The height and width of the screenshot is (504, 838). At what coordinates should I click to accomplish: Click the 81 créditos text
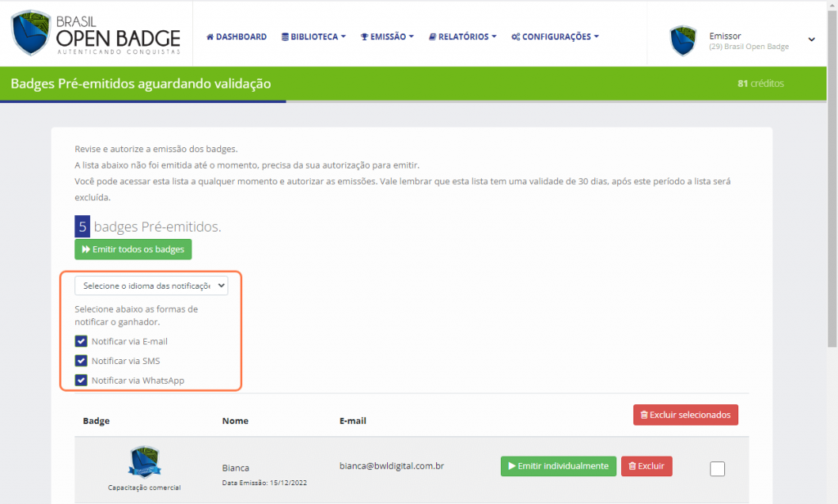760,83
